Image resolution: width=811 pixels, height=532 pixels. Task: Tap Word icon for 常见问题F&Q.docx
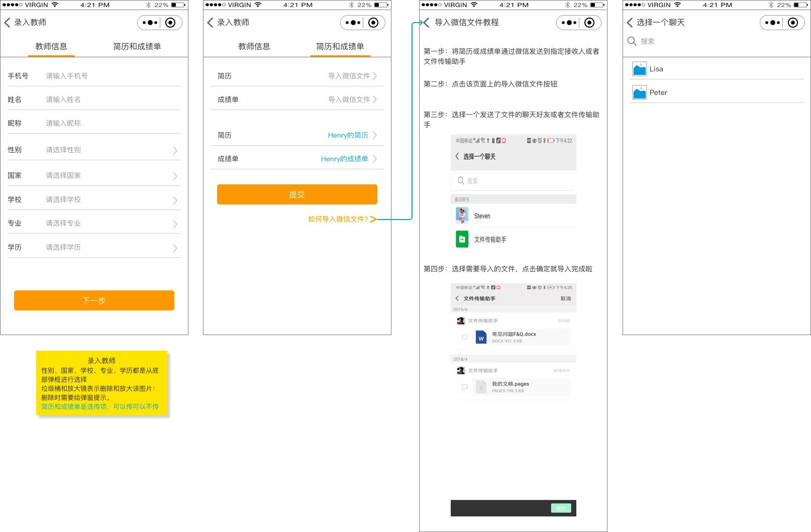point(481,338)
